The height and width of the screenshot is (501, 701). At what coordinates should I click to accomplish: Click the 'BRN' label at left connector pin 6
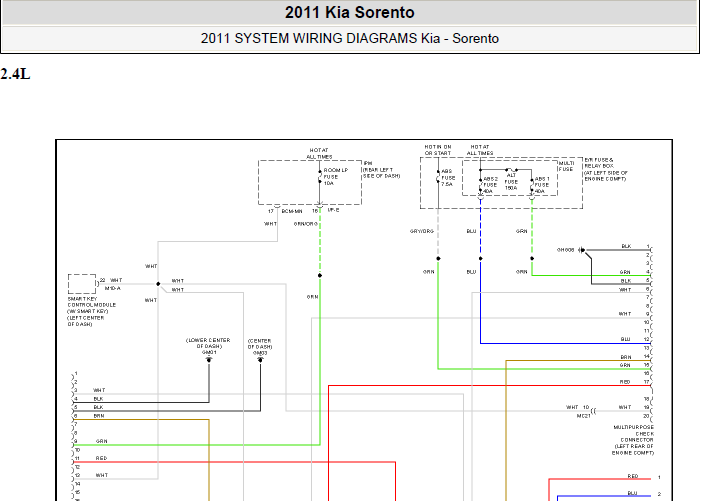pyautogui.click(x=99, y=416)
